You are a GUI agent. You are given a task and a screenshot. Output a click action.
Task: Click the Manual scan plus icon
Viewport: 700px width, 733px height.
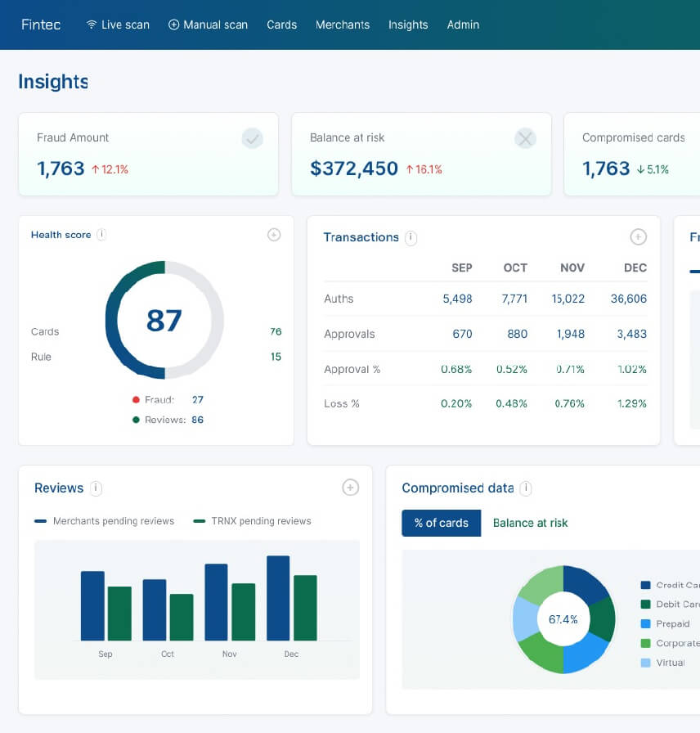174,25
